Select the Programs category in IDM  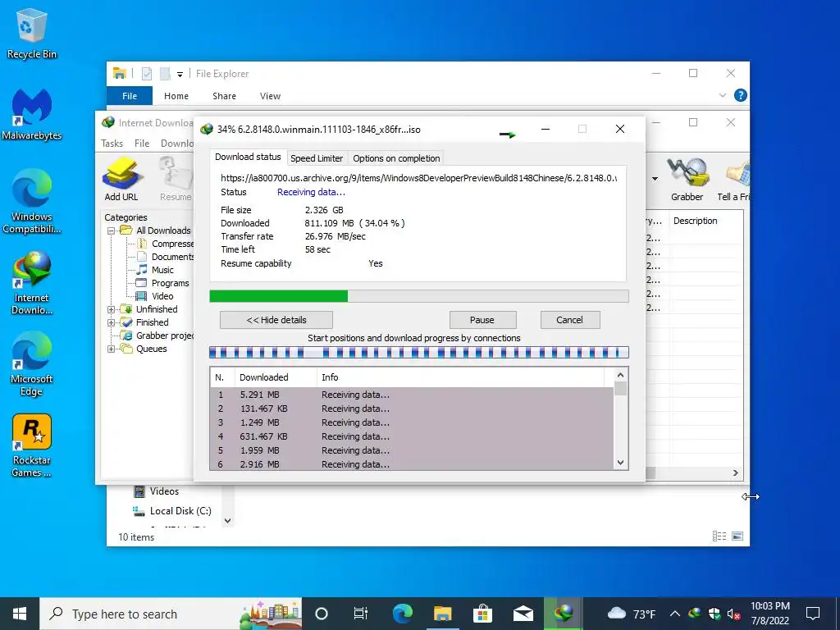163,283
